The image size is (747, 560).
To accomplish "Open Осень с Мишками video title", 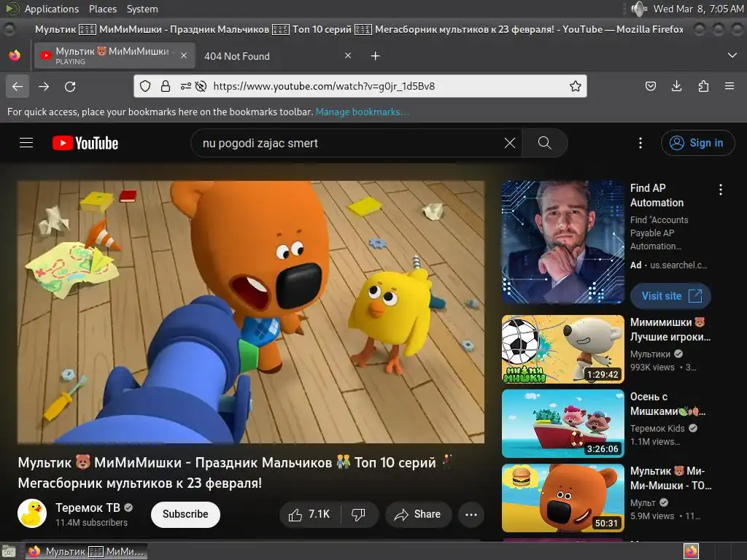I will coord(668,404).
